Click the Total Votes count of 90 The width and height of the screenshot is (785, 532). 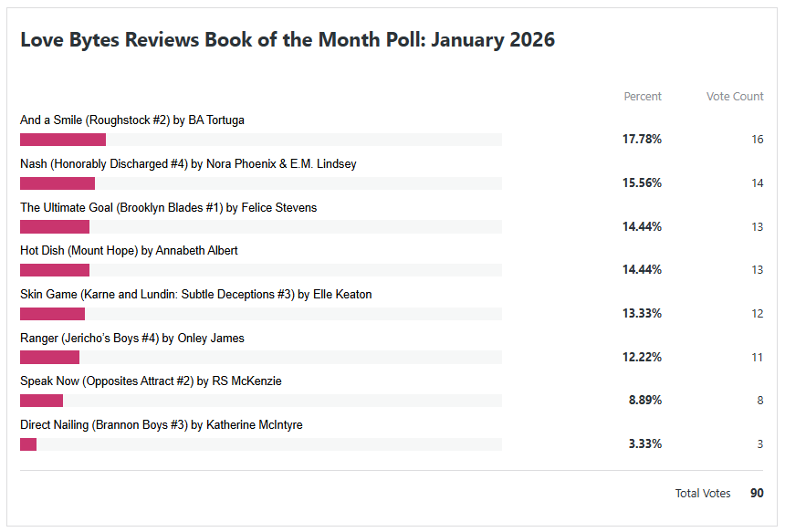coord(757,493)
